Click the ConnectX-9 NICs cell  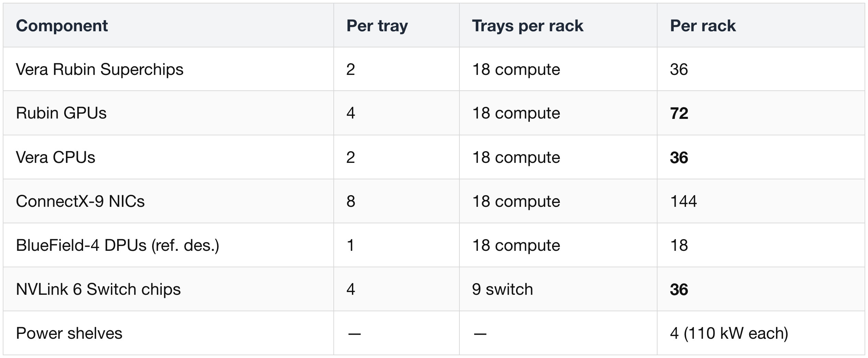pyautogui.click(x=80, y=201)
